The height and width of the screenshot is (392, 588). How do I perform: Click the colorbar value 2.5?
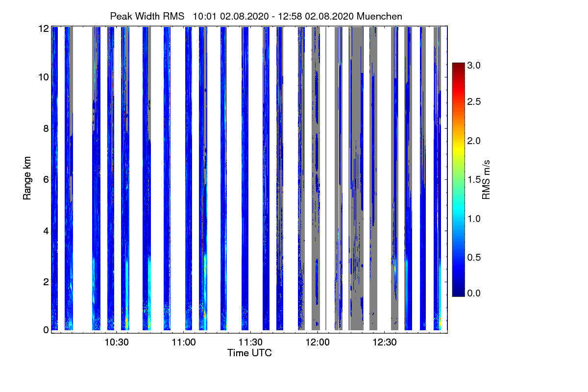pyautogui.click(x=474, y=101)
